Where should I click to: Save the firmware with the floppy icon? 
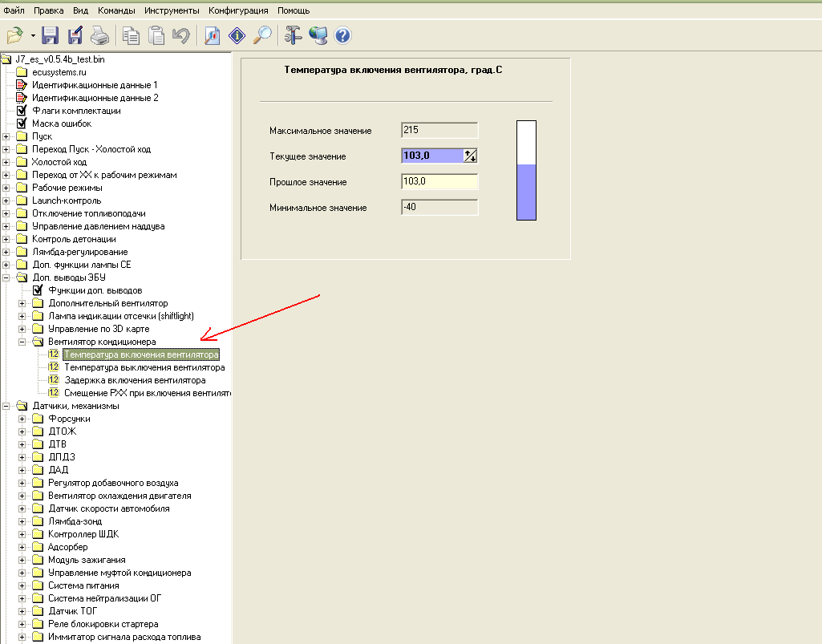51,35
